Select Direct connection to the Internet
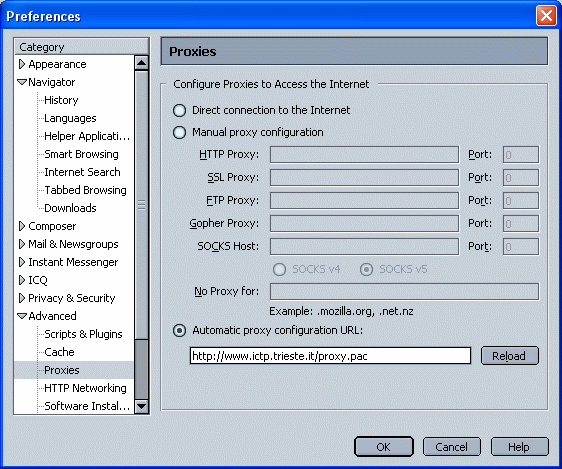The image size is (562, 469). point(180,110)
